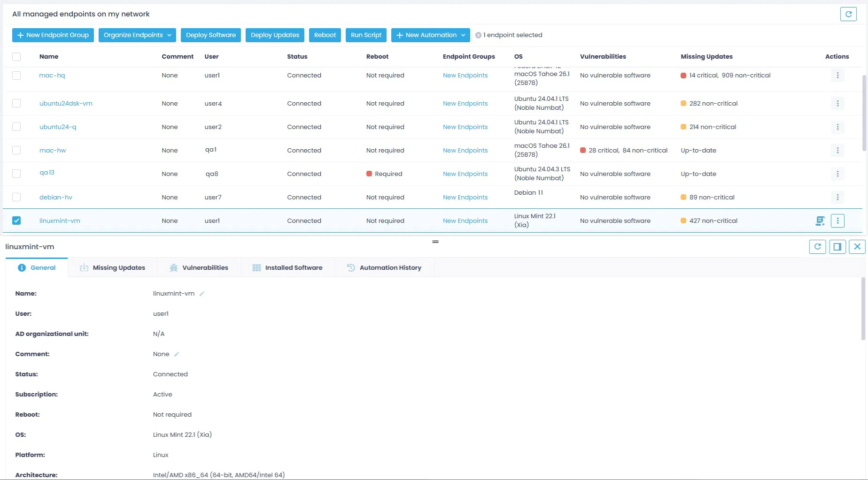Expand the details panel to full view

click(x=837, y=246)
